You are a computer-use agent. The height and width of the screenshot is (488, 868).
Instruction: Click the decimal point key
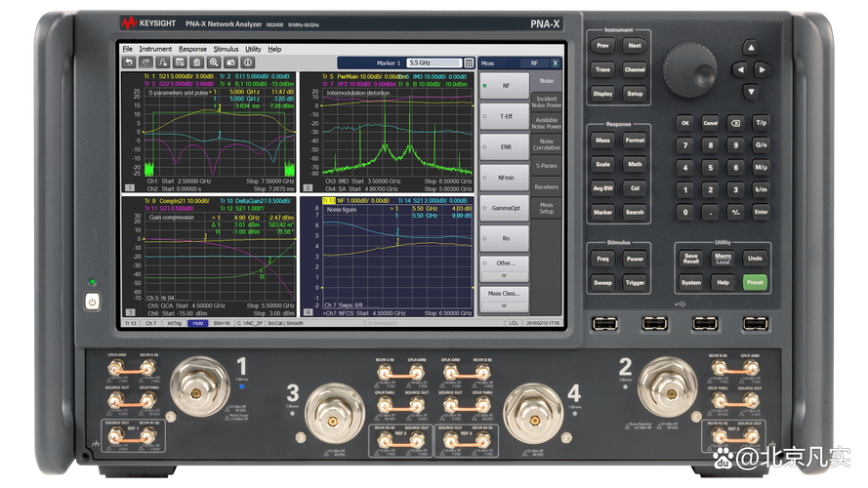point(710,212)
